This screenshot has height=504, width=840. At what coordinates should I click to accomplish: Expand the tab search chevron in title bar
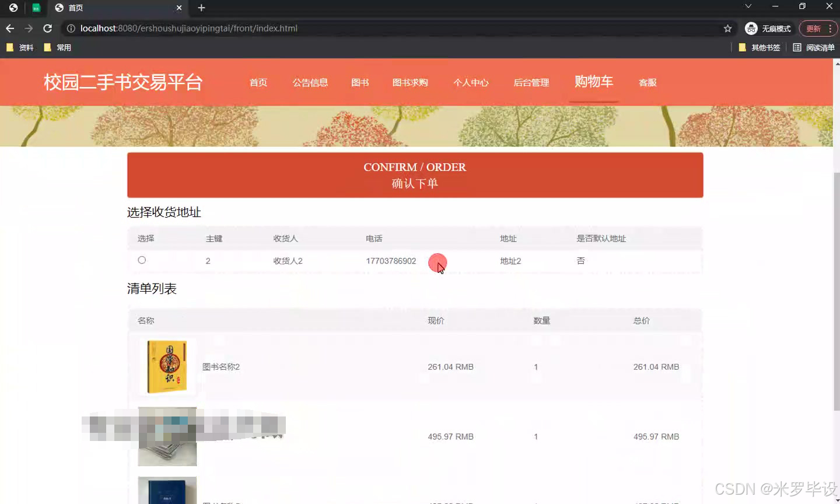(748, 6)
